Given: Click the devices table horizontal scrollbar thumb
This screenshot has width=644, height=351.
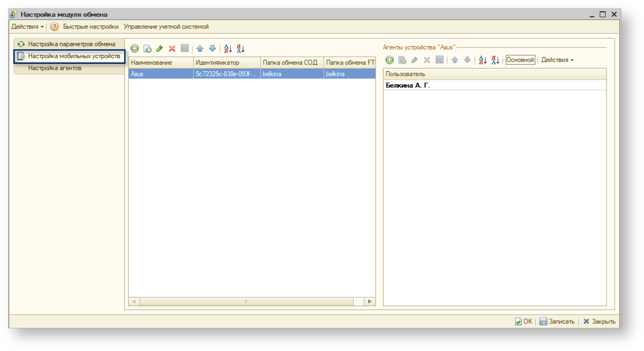Looking at the screenshot, I should (246, 302).
